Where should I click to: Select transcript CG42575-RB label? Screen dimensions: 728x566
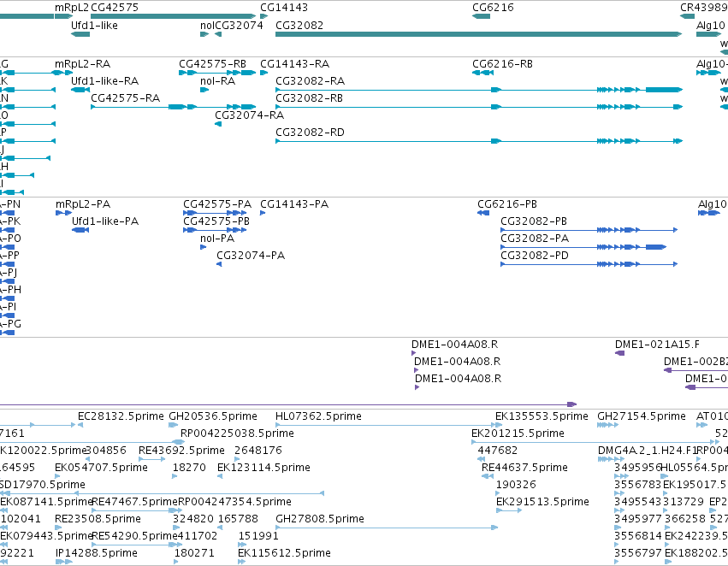click(x=213, y=64)
